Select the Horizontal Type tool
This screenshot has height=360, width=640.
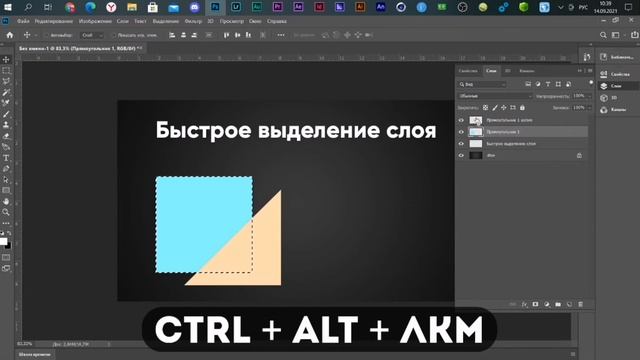click(6, 158)
